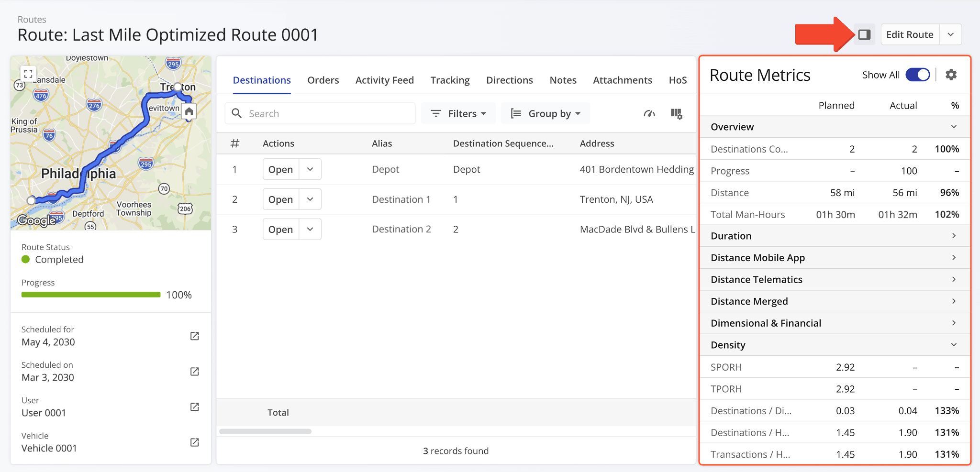
Task: Click the speedometer metrics icon above the destinations table
Action: [x=649, y=113]
